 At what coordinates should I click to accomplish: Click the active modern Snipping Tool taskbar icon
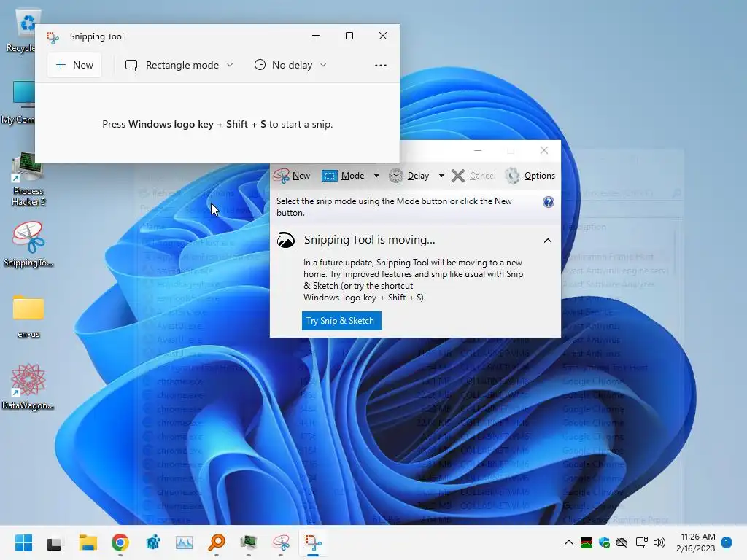(x=313, y=542)
